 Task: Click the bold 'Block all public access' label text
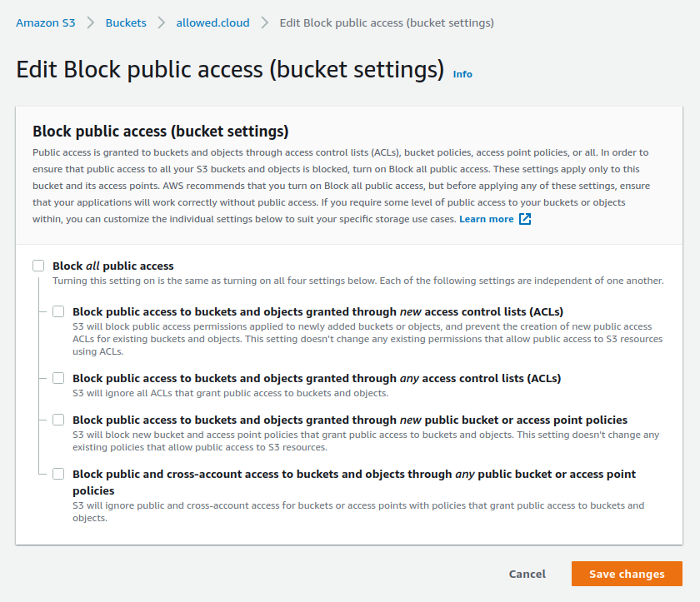(113, 266)
